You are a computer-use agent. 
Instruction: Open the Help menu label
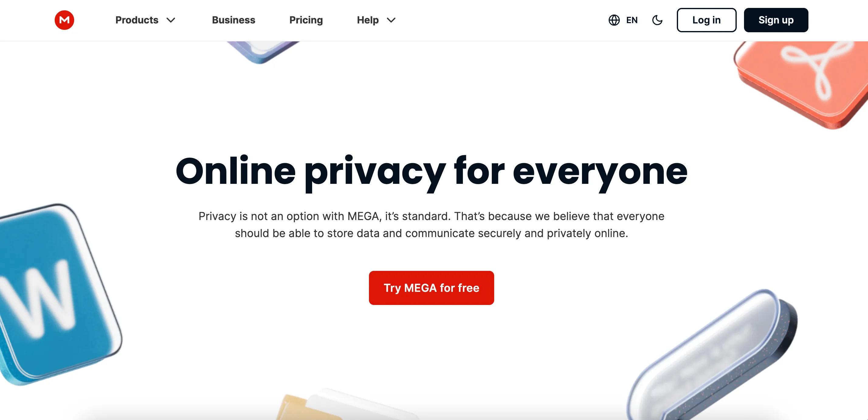click(x=368, y=20)
